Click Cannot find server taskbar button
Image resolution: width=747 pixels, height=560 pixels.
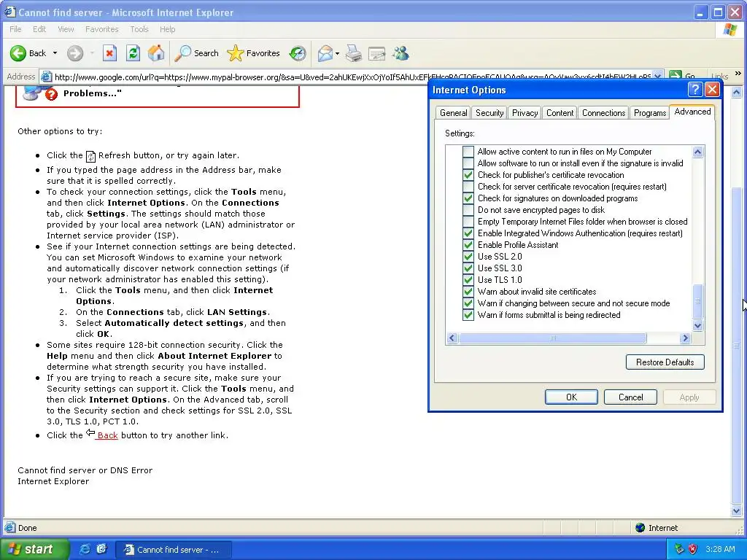click(174, 550)
